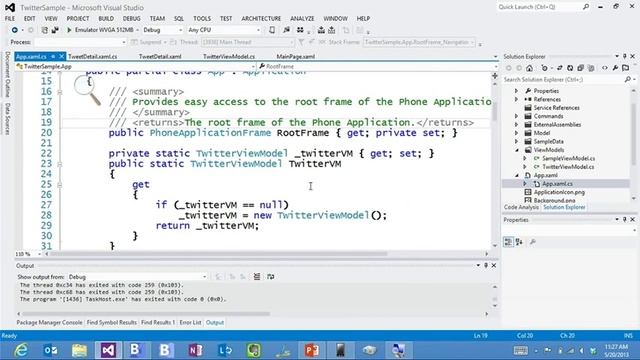The height and width of the screenshot is (360, 640).
Task: Click the Home icon in Solution Explorer
Action: (529, 68)
